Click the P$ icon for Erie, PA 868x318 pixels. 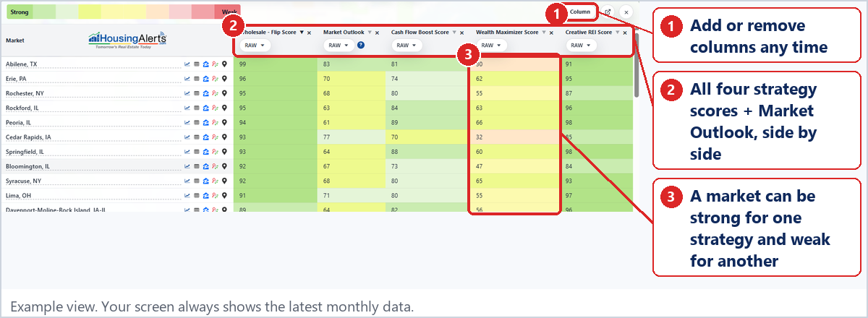(x=215, y=79)
